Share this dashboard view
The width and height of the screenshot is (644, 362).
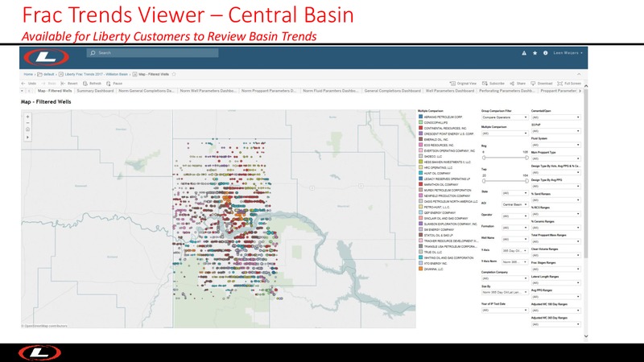coord(518,84)
